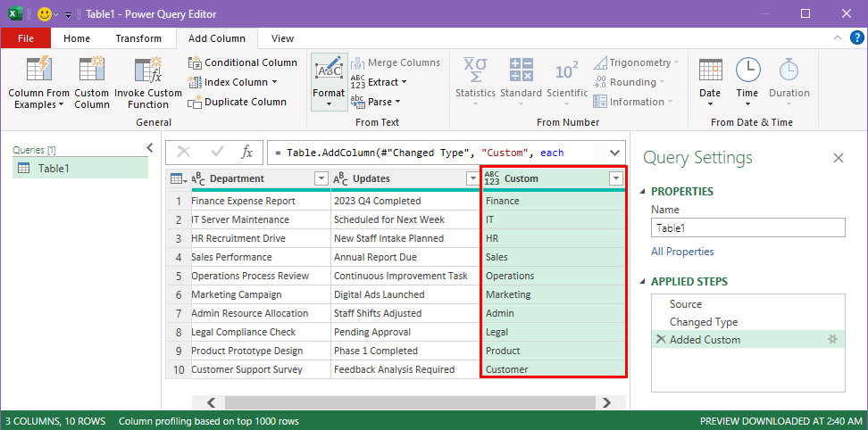Image resolution: width=868 pixels, height=430 pixels.
Task: Open the help question mark icon
Action: (x=855, y=37)
